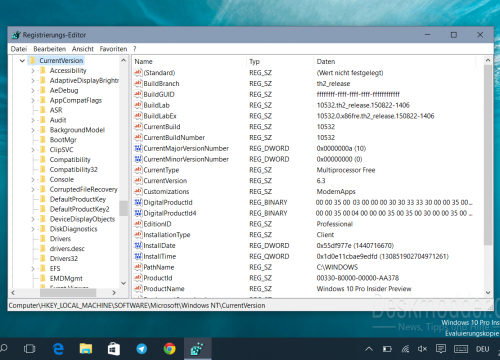Click the BuildGUID string value icon
The image size is (500, 360).
[138, 94]
